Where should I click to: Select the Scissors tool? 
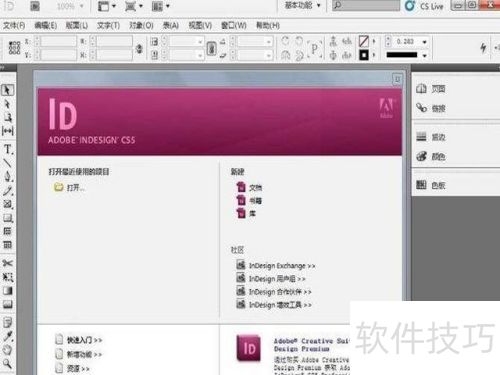tap(7, 263)
